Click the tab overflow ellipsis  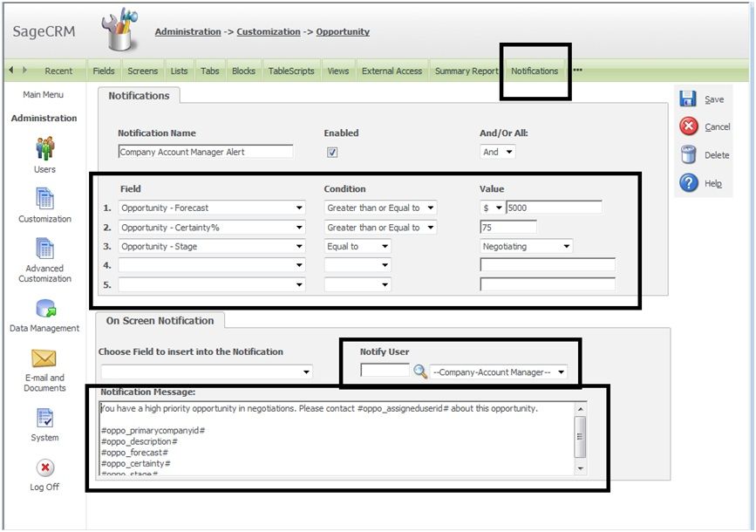[577, 70]
